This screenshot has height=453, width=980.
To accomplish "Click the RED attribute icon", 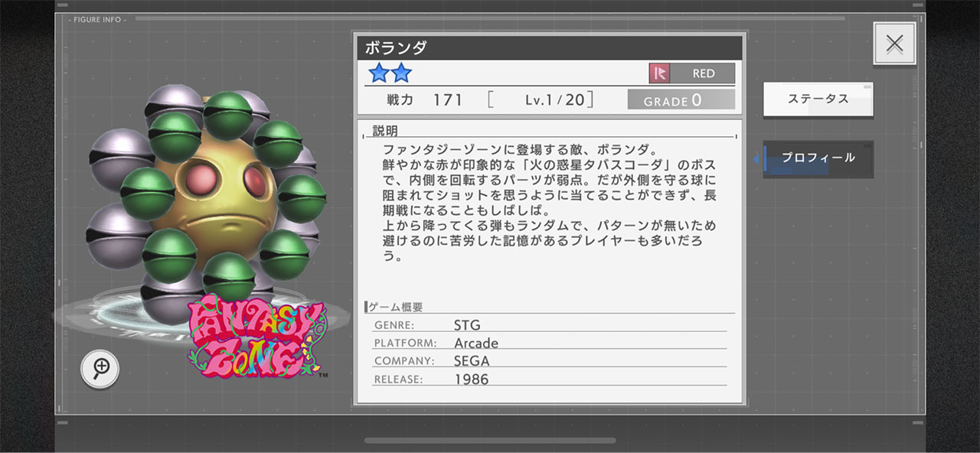I will pos(659,73).
